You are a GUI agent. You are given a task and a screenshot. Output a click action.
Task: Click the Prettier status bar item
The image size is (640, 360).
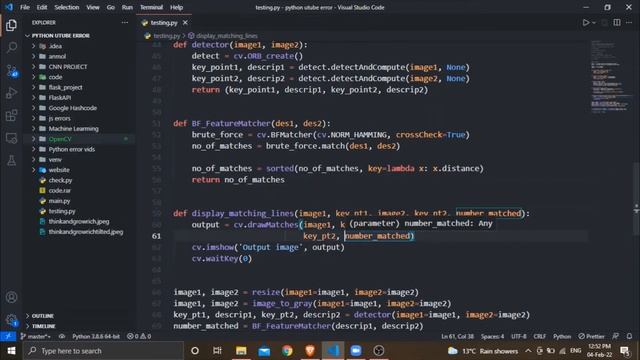[591, 336]
